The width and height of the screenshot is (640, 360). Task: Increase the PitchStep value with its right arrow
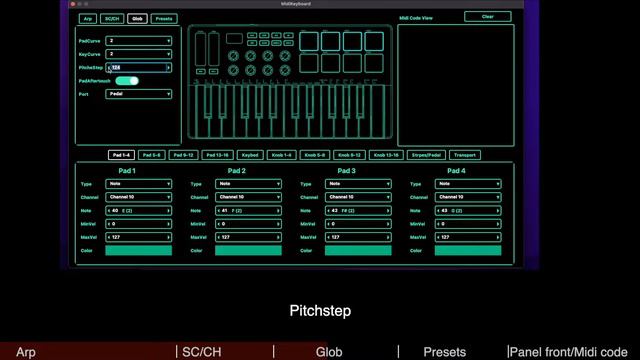click(x=168, y=67)
